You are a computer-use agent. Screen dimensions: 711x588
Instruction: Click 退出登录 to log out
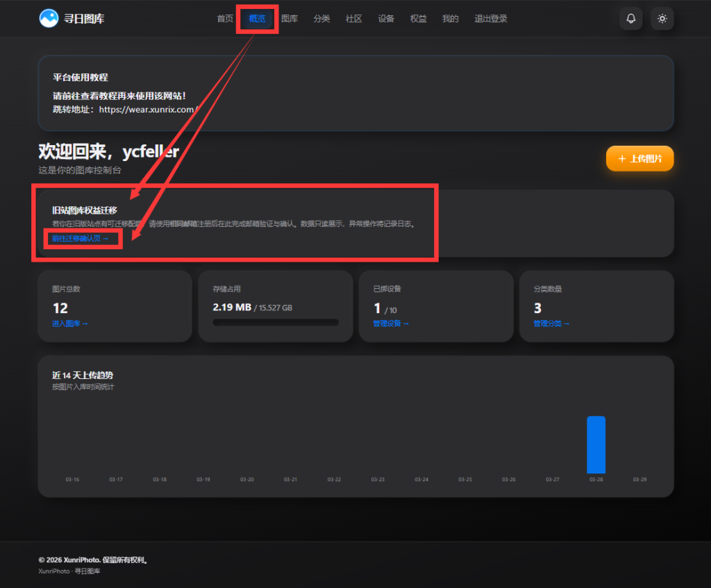(491, 19)
